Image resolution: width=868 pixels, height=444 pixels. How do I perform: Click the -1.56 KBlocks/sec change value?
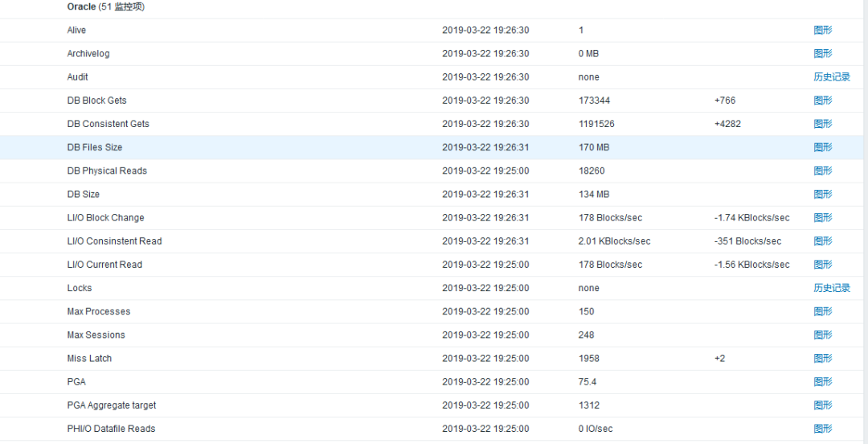tap(752, 265)
